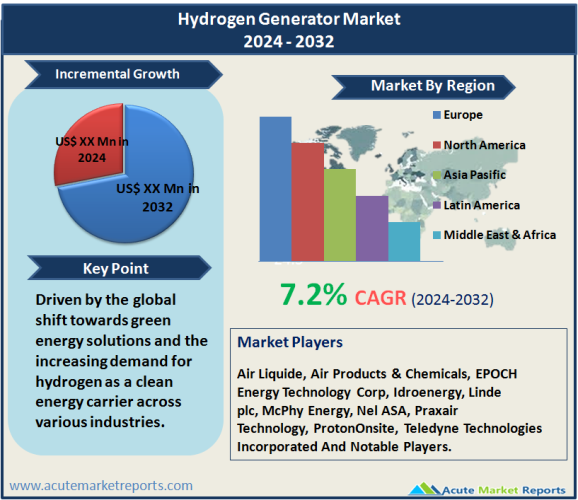The height and width of the screenshot is (500, 578).
Task: Click 'various industries.' key point line
Action: [x=100, y=422]
